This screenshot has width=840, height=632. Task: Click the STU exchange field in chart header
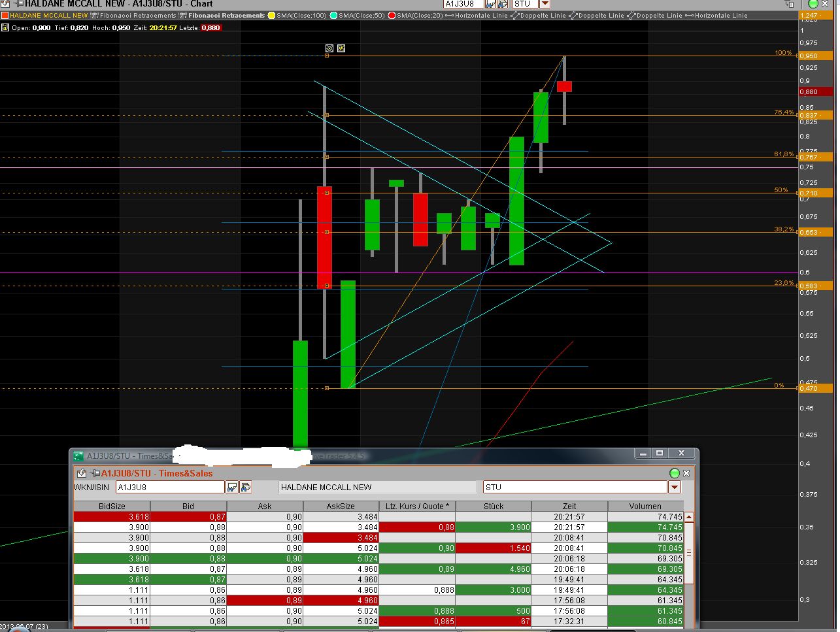pos(525,4)
